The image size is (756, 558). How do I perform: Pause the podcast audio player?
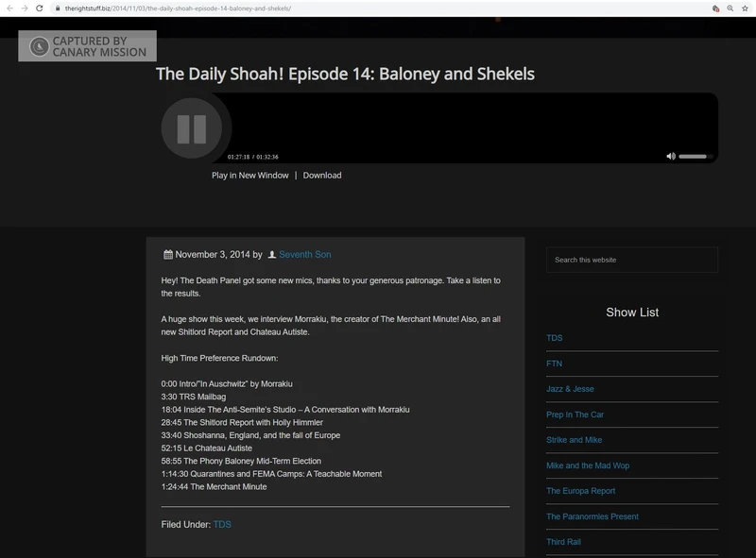point(191,128)
